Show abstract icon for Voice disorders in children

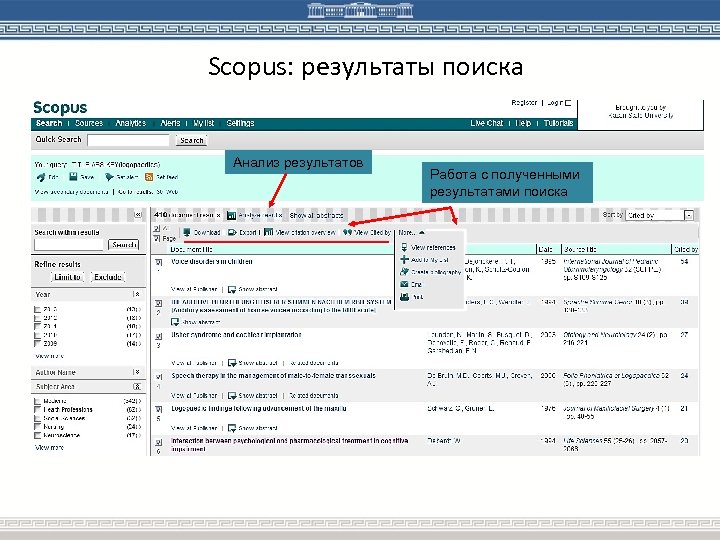pyautogui.click(x=232, y=290)
